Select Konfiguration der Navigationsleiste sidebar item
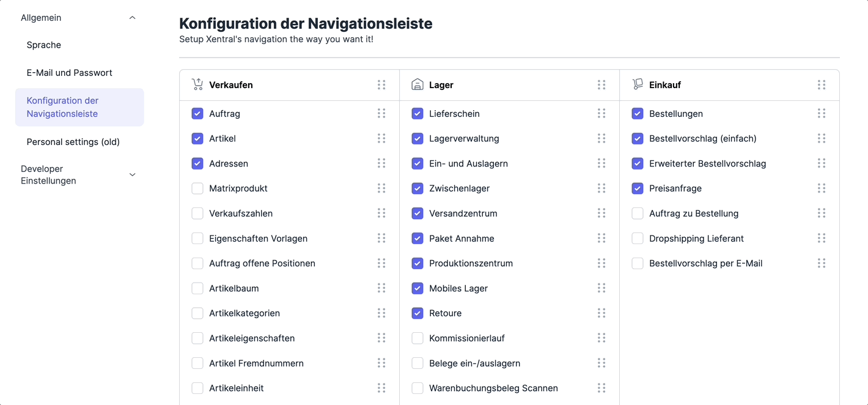This screenshot has width=868, height=405. coord(62,107)
